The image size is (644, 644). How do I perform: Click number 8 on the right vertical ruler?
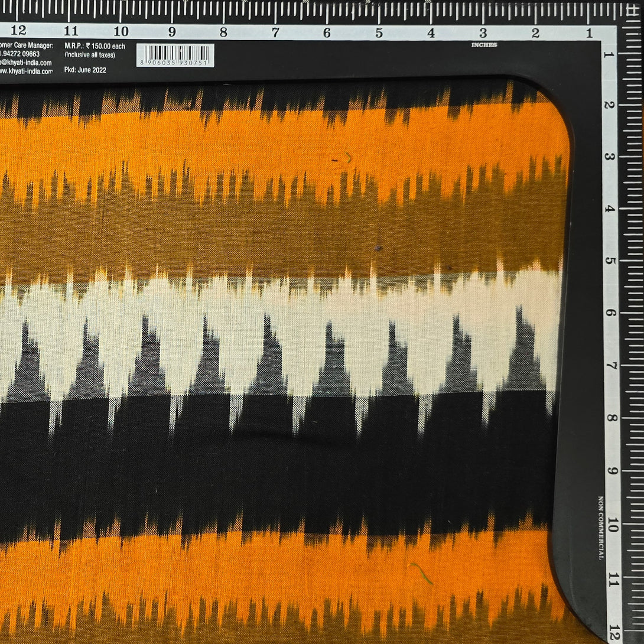pyautogui.click(x=609, y=419)
